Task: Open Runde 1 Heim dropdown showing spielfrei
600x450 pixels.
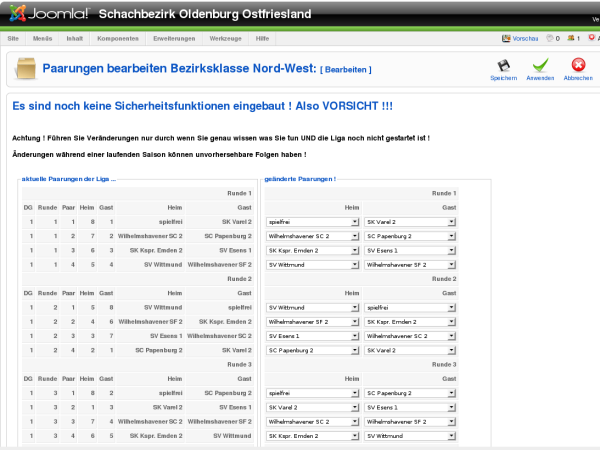Action: coord(313,222)
